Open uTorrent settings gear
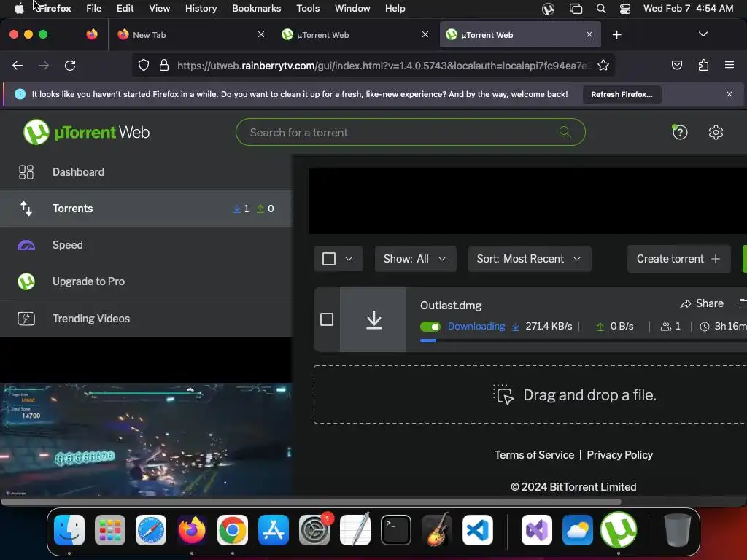 716,132
